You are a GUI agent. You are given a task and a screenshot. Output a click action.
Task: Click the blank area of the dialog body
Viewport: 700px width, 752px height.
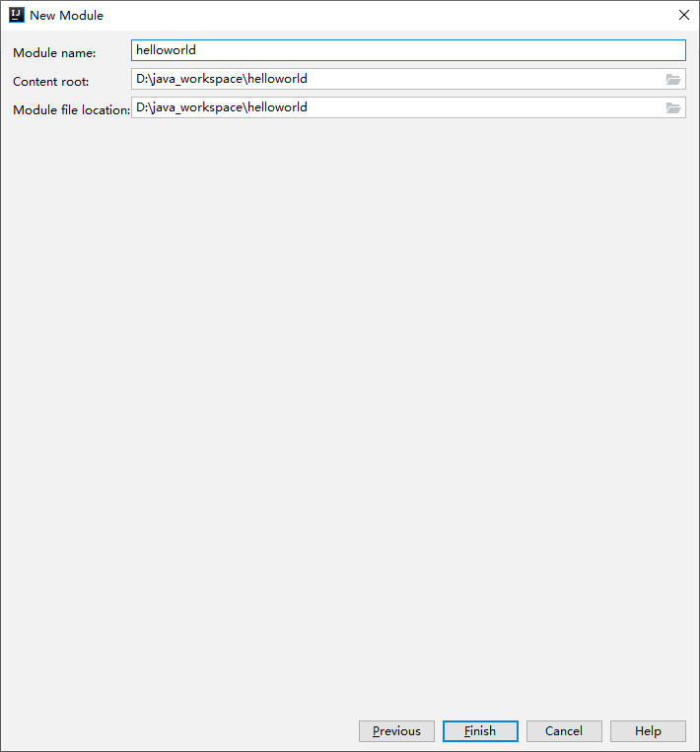(x=350, y=394)
